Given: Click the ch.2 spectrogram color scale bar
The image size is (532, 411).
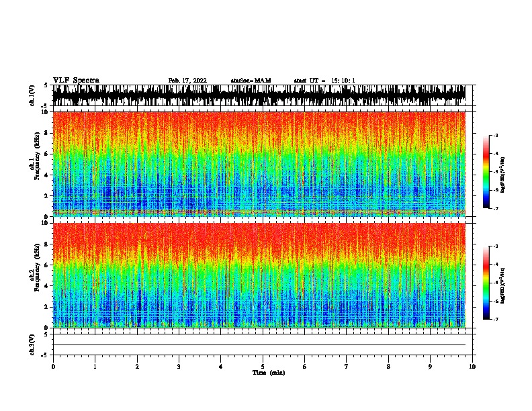Looking at the screenshot, I should click(486, 283).
